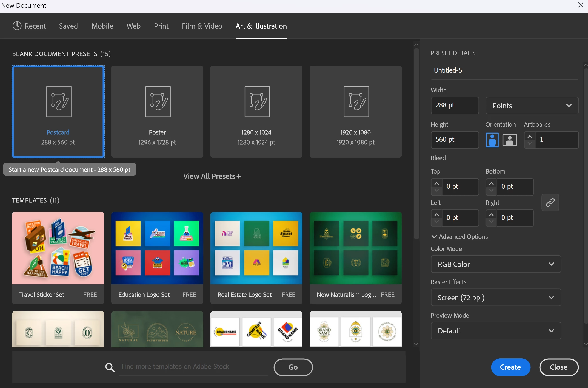Viewport: 588px width, 388px height.
Task: Open the Travel Sticker Set template
Action: tap(58, 257)
